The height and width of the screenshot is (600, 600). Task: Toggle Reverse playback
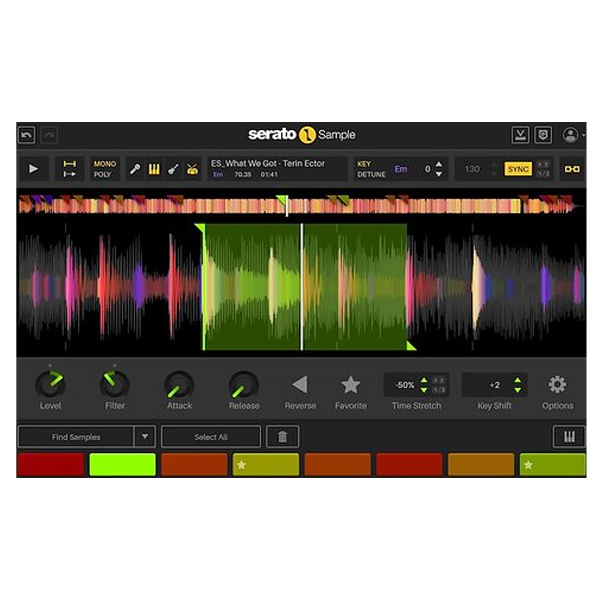coord(299,384)
